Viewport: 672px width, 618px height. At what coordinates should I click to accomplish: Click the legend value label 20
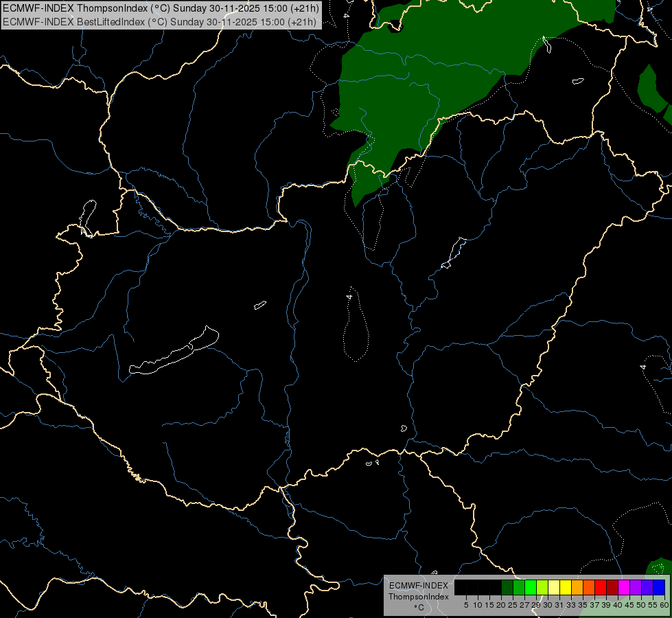tap(502, 605)
